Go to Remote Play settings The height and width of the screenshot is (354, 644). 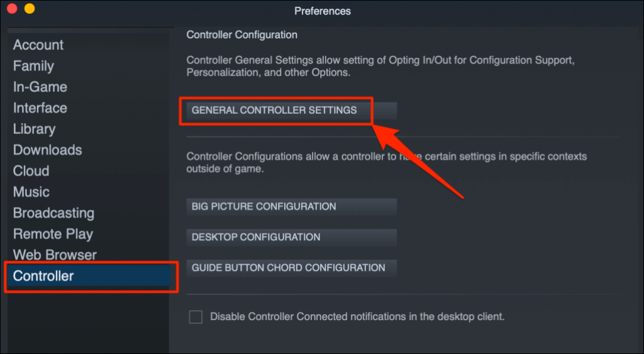click(x=53, y=234)
